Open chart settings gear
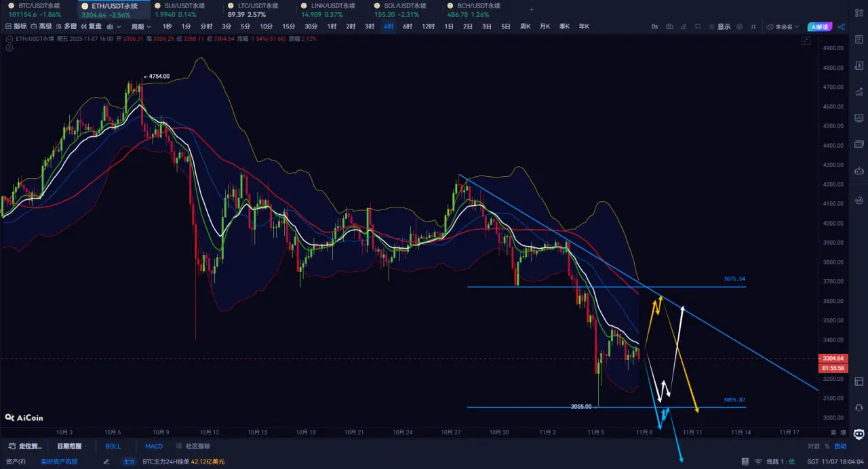 tap(739, 26)
